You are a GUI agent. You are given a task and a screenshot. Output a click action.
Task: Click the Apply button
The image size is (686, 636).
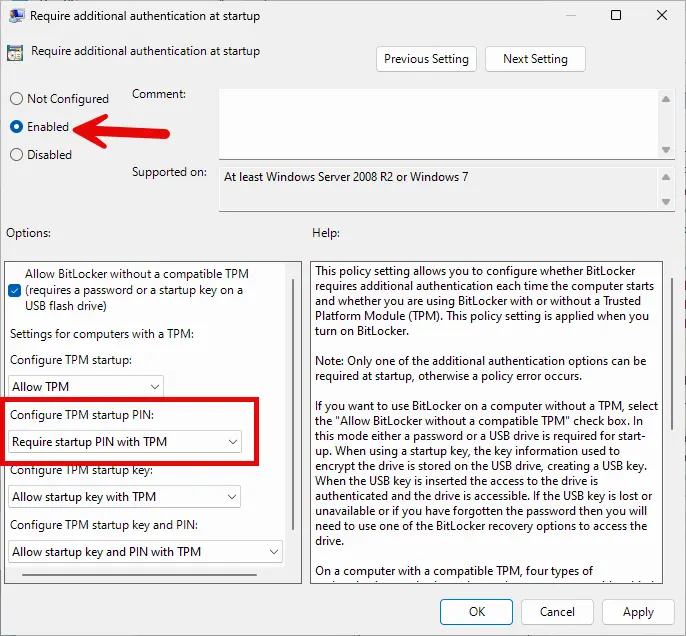point(638,612)
